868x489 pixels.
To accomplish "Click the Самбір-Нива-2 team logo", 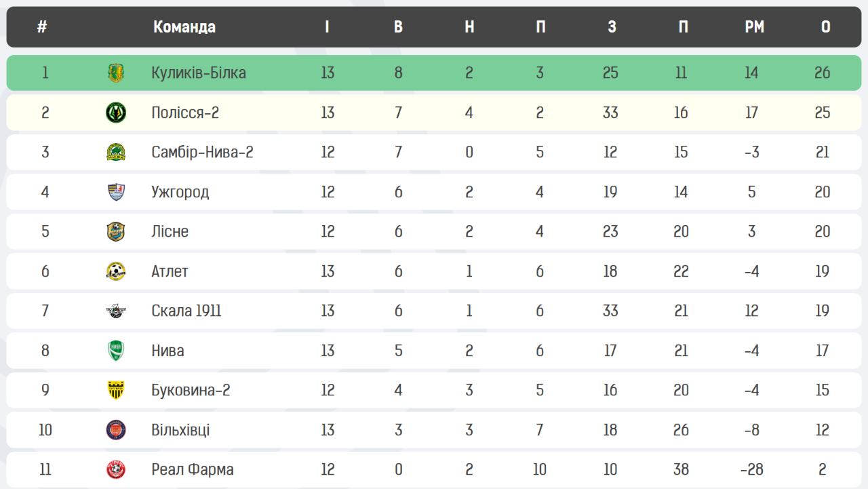I will 116,152.
